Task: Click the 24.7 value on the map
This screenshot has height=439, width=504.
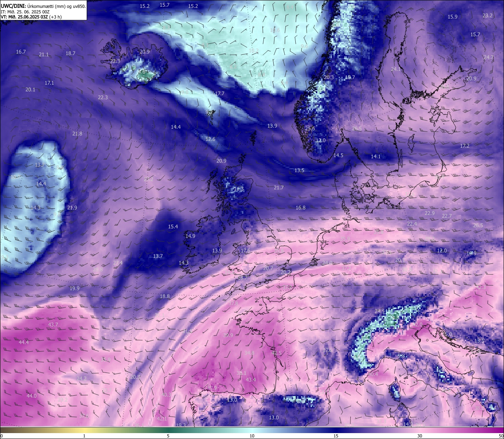Action: coord(488,57)
